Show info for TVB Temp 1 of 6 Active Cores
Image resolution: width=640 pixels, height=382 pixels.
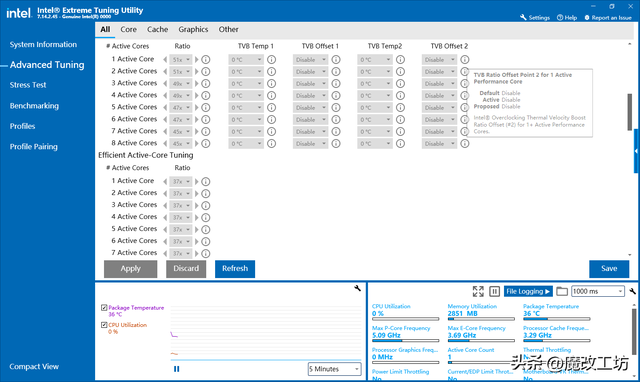click(x=271, y=120)
